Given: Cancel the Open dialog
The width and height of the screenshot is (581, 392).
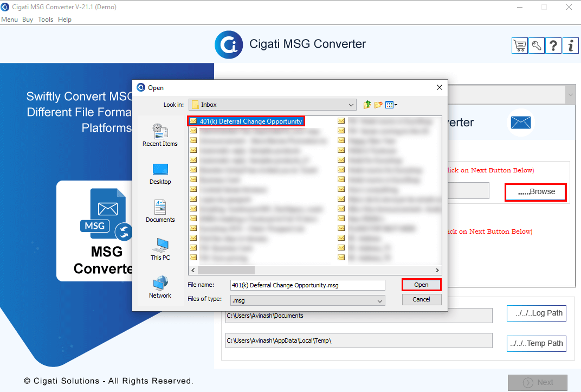Looking at the screenshot, I should (x=421, y=299).
